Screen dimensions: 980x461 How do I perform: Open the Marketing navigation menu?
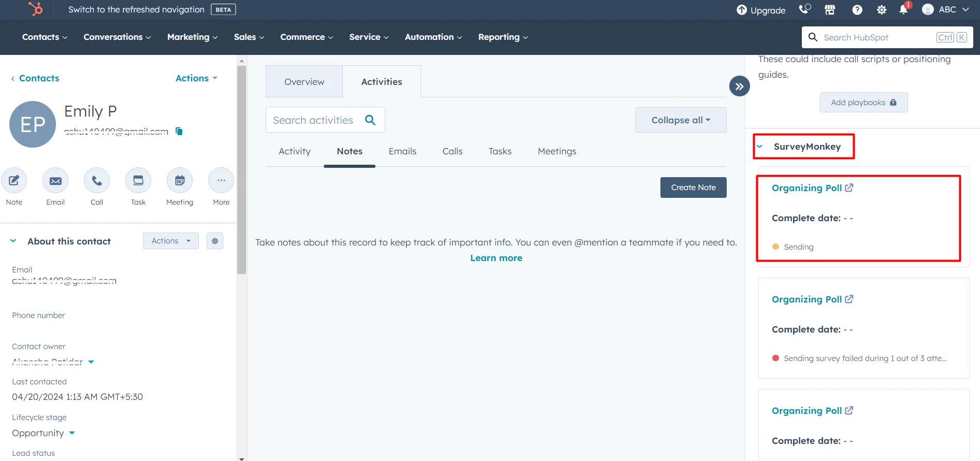192,37
